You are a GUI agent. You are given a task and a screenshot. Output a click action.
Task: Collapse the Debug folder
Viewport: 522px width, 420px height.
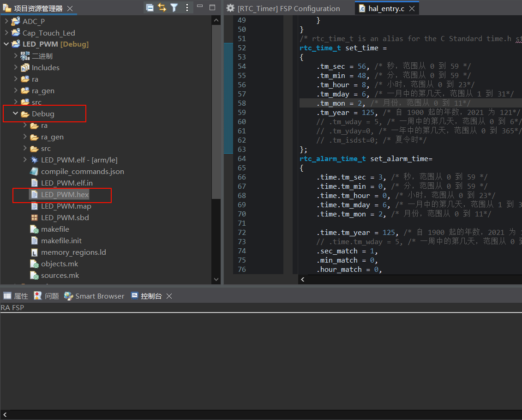15,114
